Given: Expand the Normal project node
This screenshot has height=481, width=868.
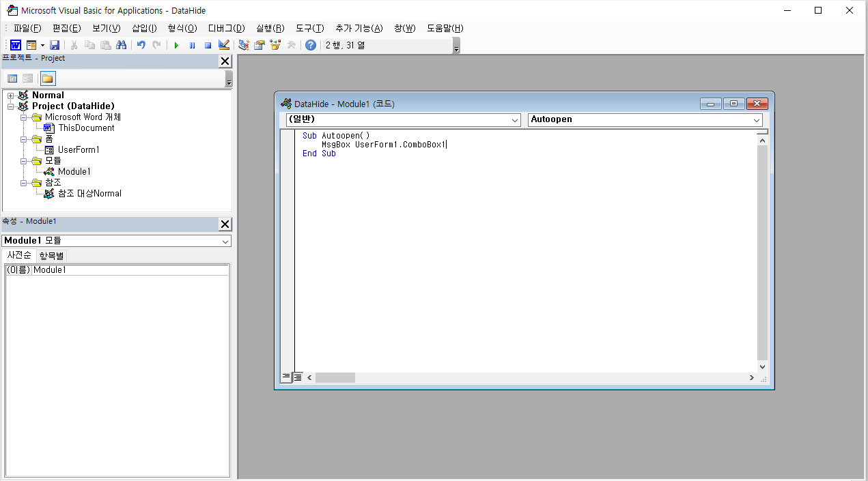Looking at the screenshot, I should pos(11,96).
